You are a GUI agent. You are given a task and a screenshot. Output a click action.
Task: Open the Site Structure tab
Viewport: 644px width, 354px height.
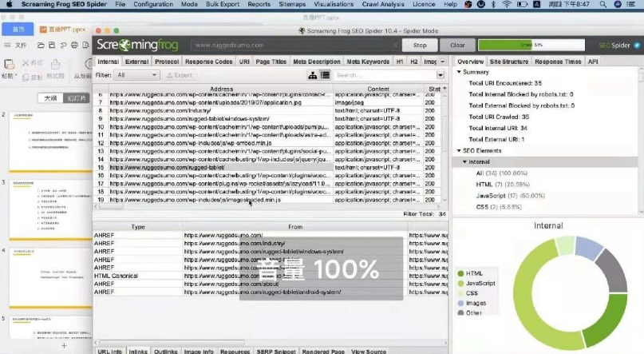coord(508,62)
